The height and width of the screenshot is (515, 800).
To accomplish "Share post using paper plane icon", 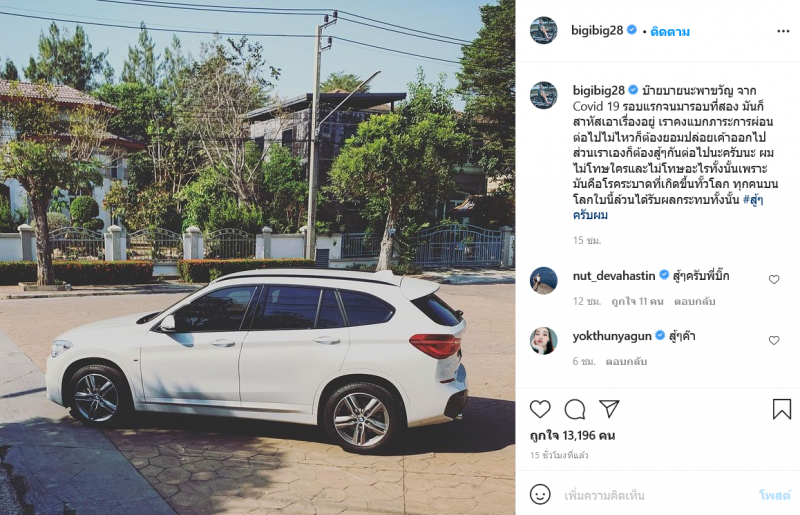I will [x=609, y=408].
